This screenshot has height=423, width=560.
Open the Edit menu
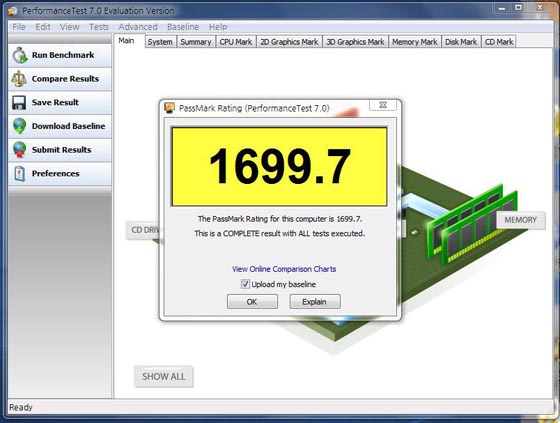click(43, 27)
